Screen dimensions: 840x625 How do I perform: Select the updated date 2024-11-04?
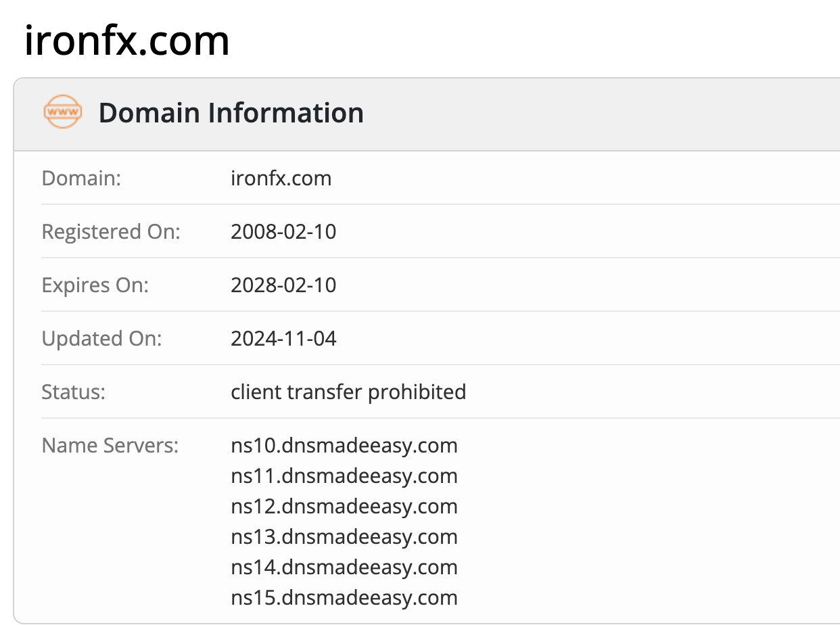[x=283, y=338]
